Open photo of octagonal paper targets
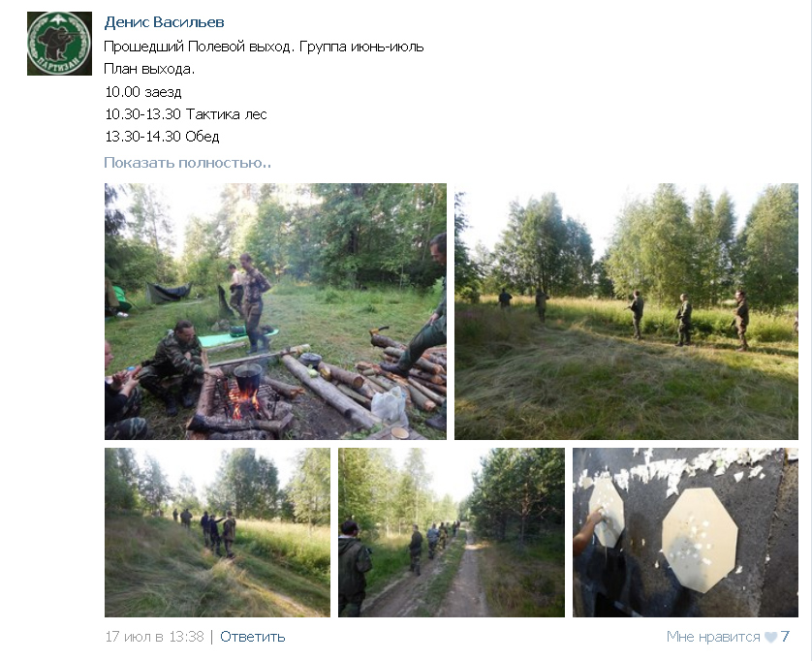Viewport: 812px width, 661px height. pos(685,532)
